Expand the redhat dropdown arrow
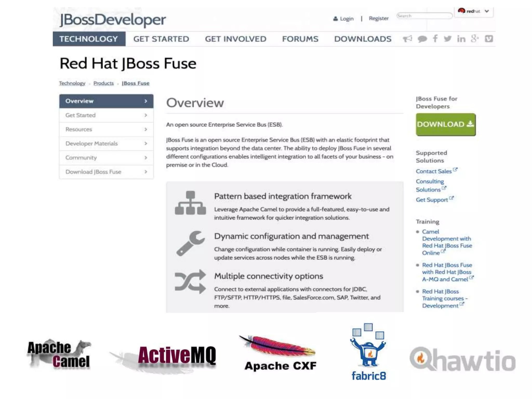532x399 pixels. pos(487,11)
